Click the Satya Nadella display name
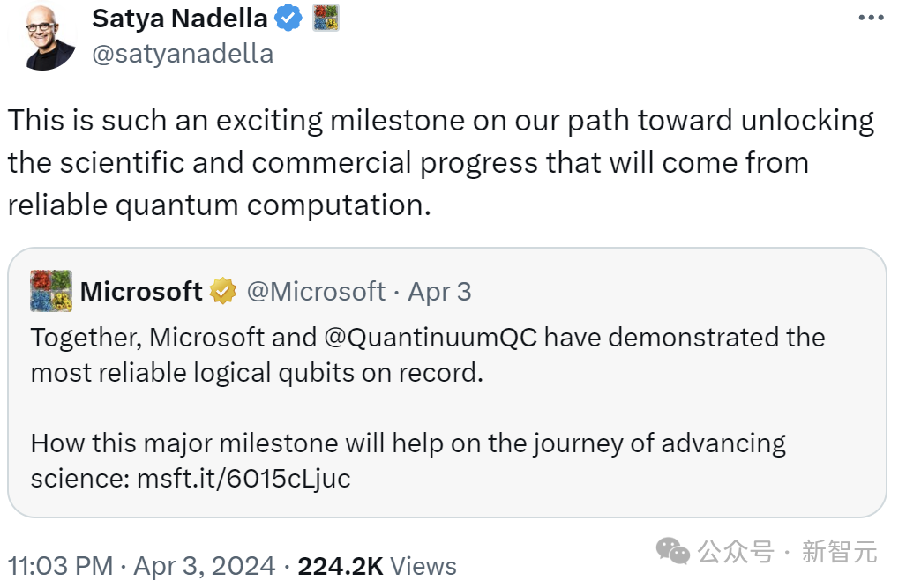The height and width of the screenshot is (588, 906). pyautogui.click(x=179, y=17)
